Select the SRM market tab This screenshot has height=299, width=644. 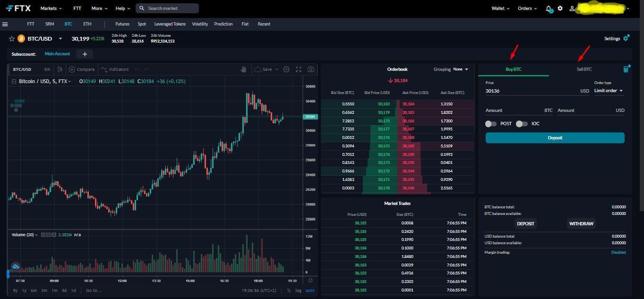(x=50, y=24)
